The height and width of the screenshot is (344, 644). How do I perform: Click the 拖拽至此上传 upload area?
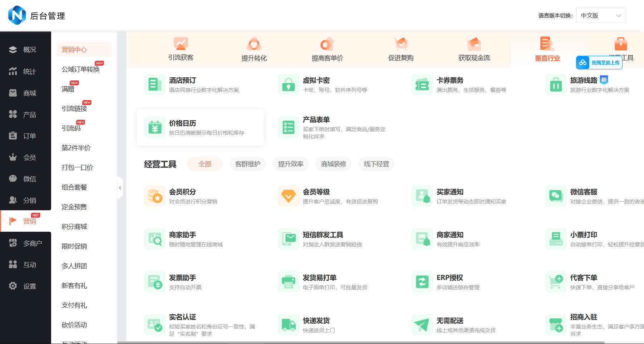(x=599, y=62)
